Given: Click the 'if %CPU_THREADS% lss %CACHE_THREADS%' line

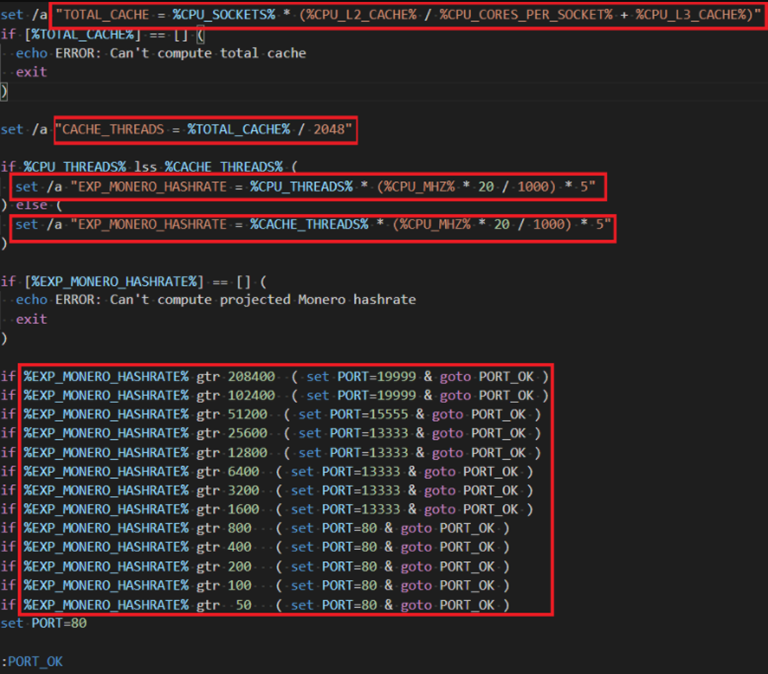Looking at the screenshot, I should pyautogui.click(x=149, y=167).
